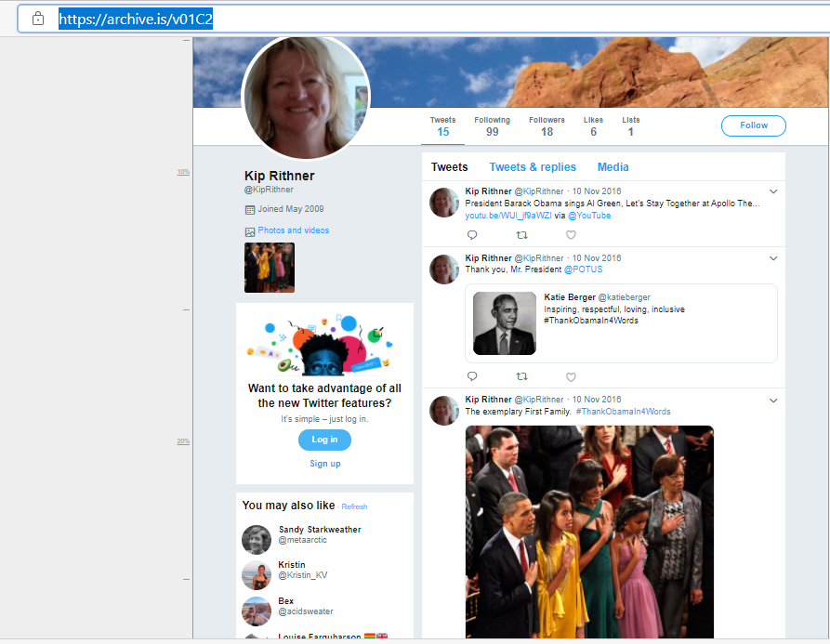Click the Kip Rithner profile name heading
830x644 pixels.
[280, 176]
